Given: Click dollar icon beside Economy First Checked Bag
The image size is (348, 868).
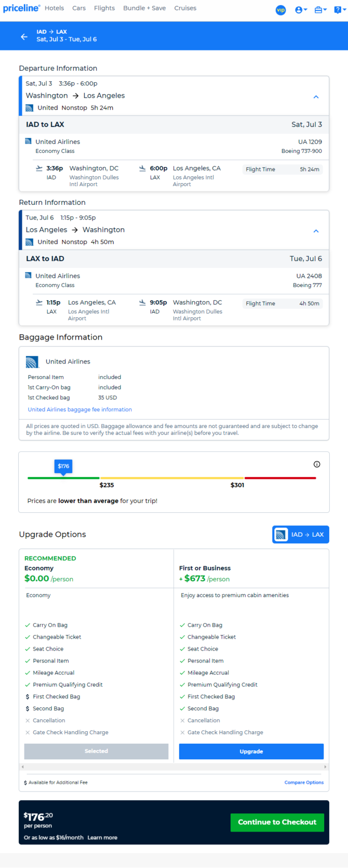Looking at the screenshot, I should (28, 697).
